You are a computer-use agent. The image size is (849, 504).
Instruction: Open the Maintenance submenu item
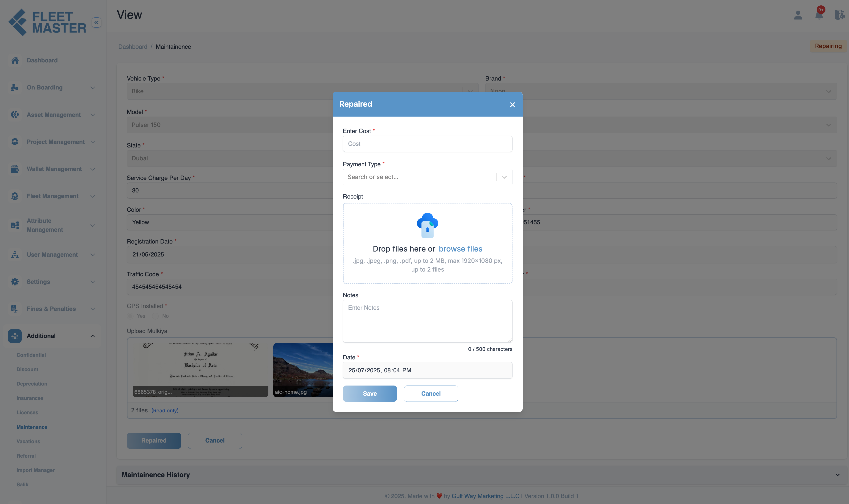coord(32,427)
